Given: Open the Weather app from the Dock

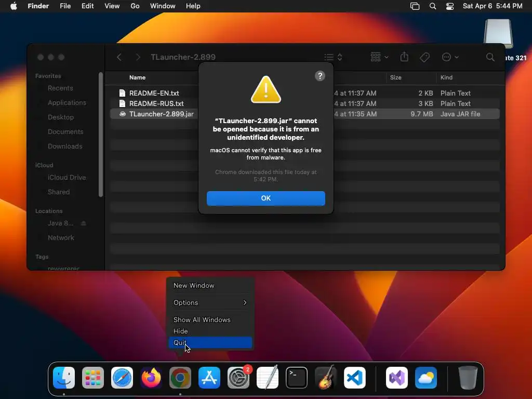Looking at the screenshot, I should [x=426, y=378].
